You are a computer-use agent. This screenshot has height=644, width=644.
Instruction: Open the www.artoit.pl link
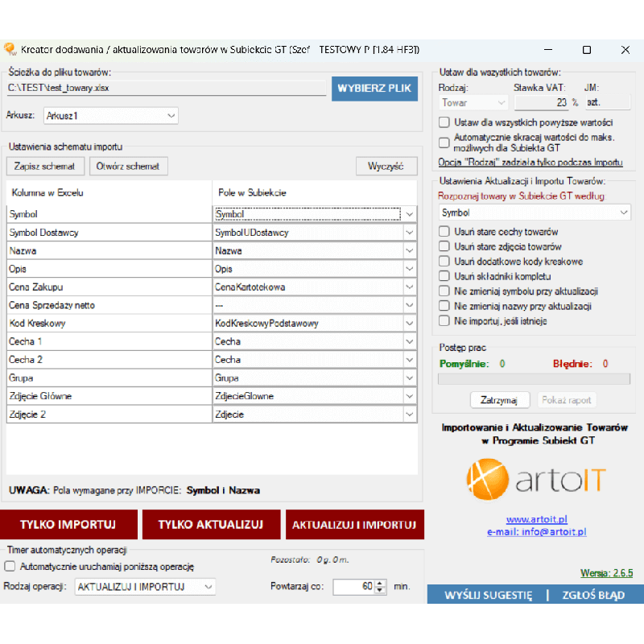click(537, 519)
